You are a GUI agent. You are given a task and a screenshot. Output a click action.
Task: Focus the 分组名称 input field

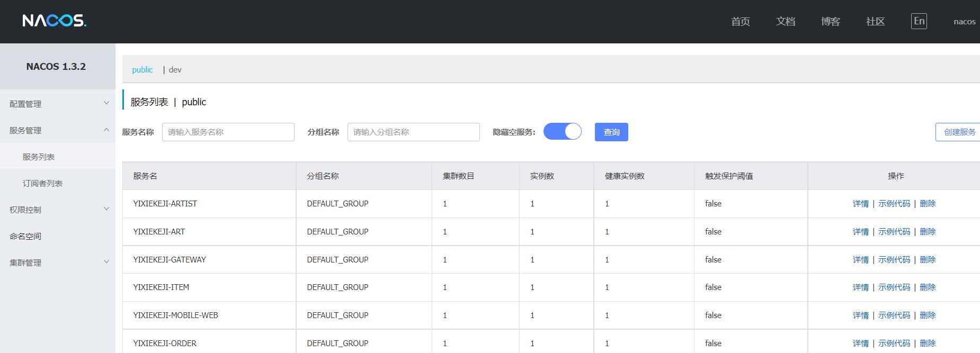414,132
